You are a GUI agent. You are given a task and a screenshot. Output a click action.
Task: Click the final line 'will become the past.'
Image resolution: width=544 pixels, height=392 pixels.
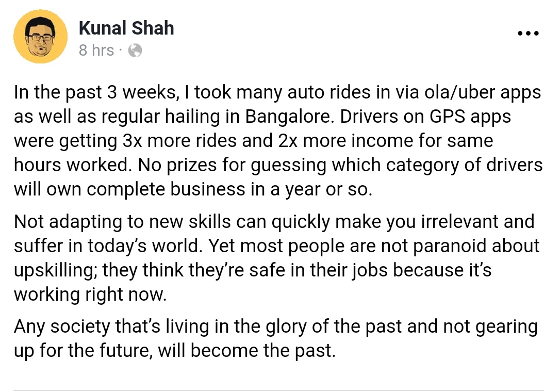pyautogui.click(x=247, y=351)
